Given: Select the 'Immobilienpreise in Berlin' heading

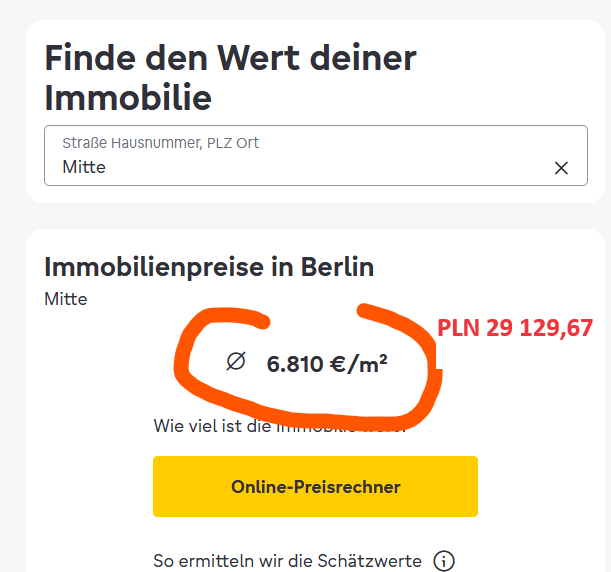Looking at the screenshot, I should click(209, 267).
